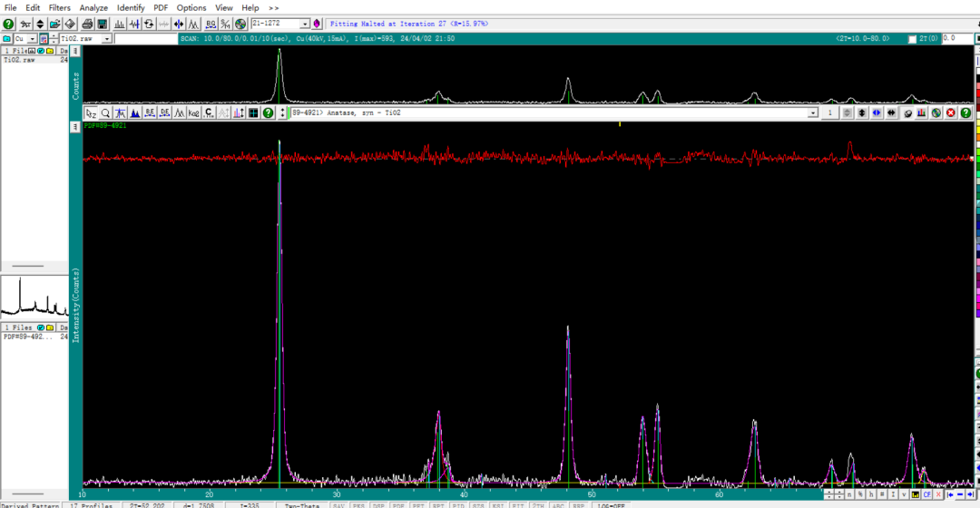Click the peak search icon in main toolbar

click(x=119, y=24)
